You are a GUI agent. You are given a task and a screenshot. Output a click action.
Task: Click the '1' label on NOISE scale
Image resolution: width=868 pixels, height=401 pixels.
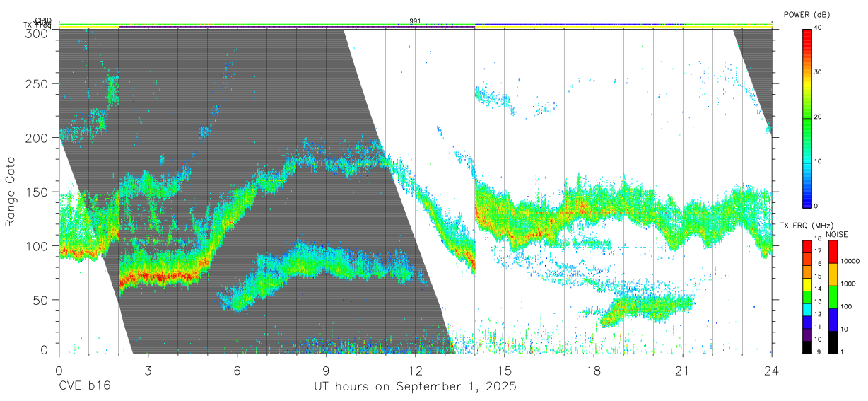(x=841, y=351)
